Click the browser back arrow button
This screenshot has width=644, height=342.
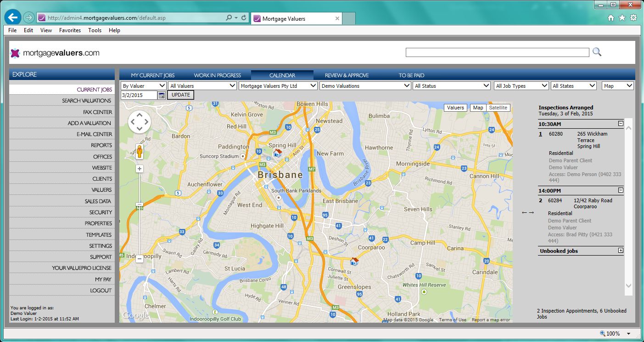point(12,18)
